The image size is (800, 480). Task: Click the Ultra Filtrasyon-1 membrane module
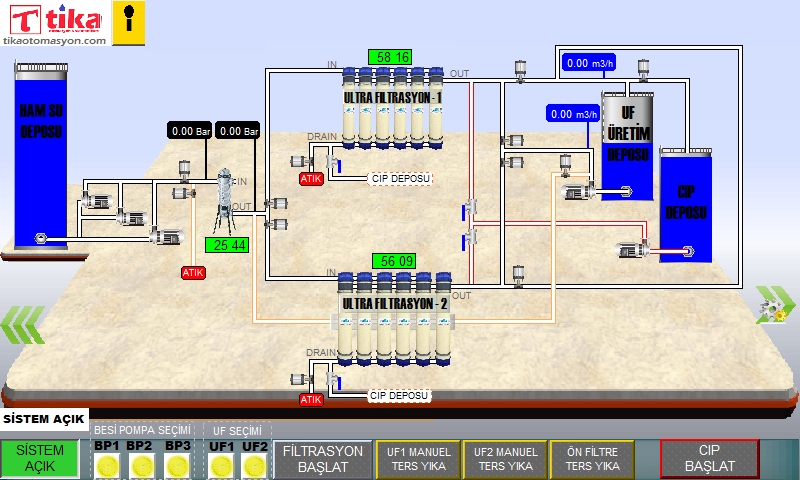pyautogui.click(x=392, y=108)
